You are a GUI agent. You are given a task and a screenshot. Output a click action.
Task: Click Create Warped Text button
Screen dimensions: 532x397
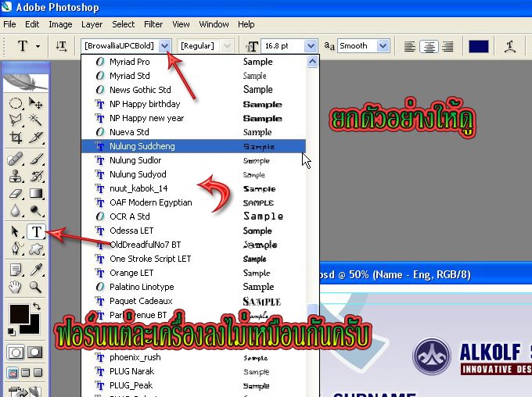[510, 46]
